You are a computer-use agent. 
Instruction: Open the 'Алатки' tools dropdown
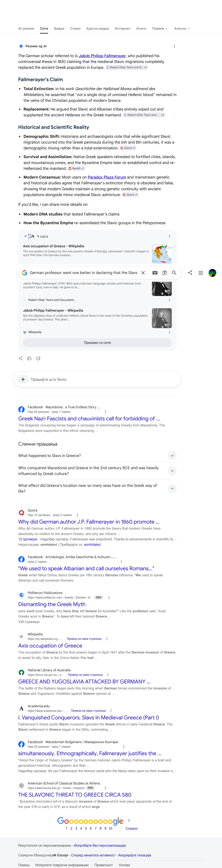(x=182, y=29)
